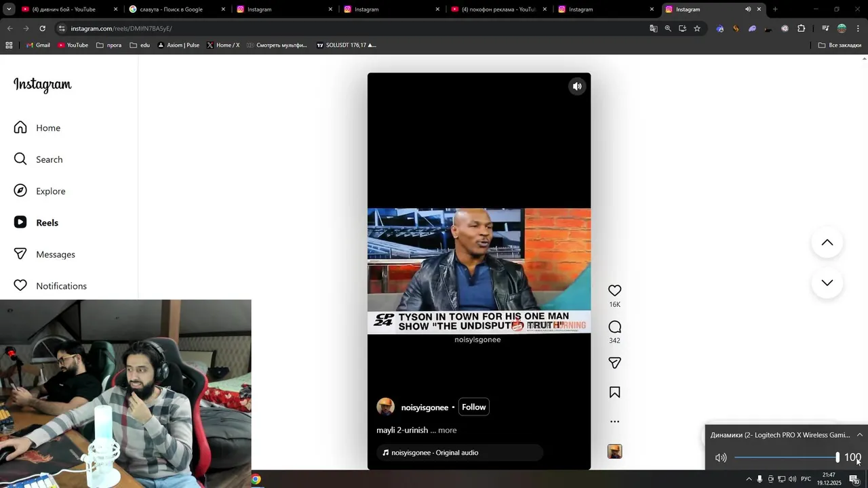Mute speakers in volume flyout
This screenshot has width=868, height=488.
pyautogui.click(x=721, y=457)
